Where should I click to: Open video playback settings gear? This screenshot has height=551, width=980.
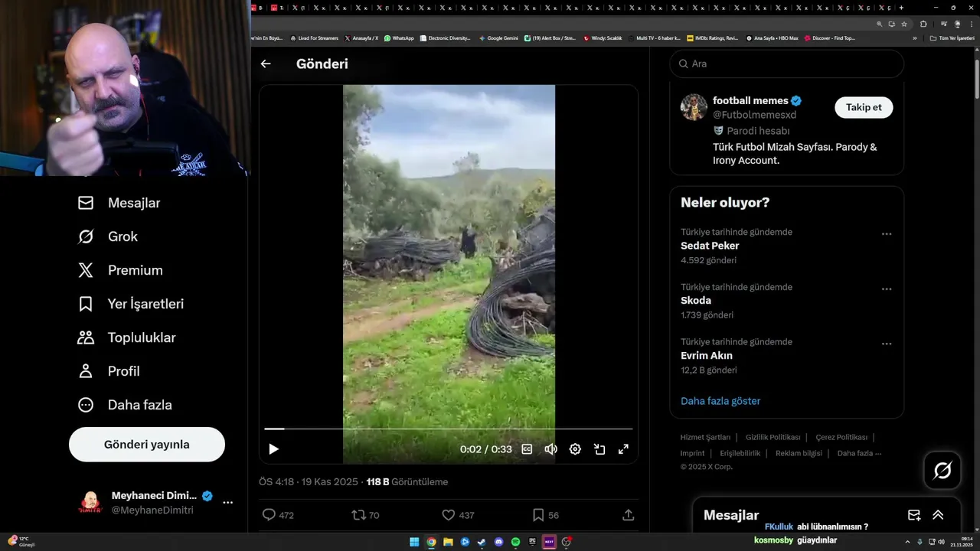pyautogui.click(x=575, y=449)
